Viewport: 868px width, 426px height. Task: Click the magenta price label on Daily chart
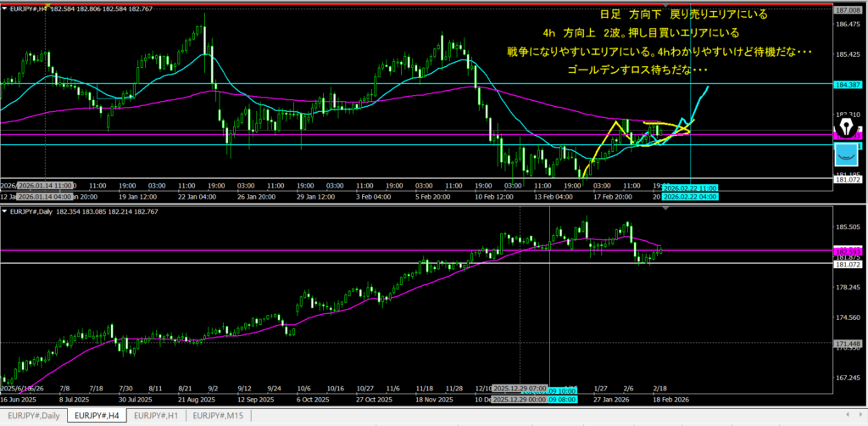click(x=848, y=250)
